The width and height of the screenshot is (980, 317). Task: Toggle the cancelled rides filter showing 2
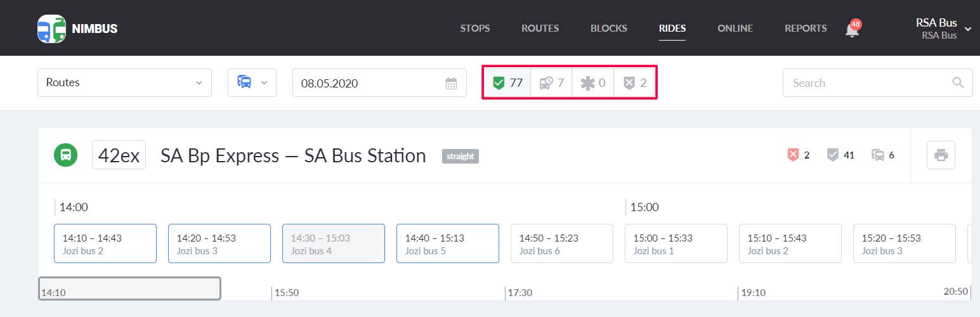point(634,82)
